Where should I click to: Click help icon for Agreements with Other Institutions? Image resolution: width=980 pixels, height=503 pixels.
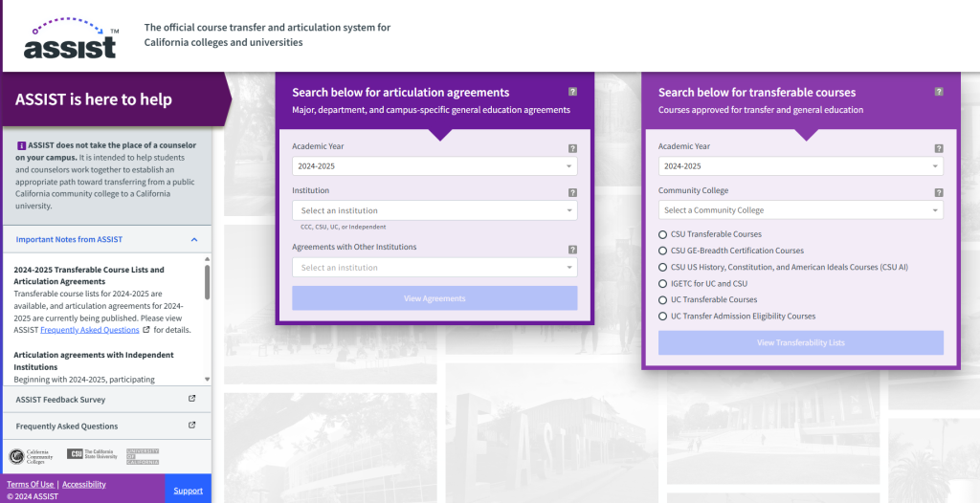point(572,249)
